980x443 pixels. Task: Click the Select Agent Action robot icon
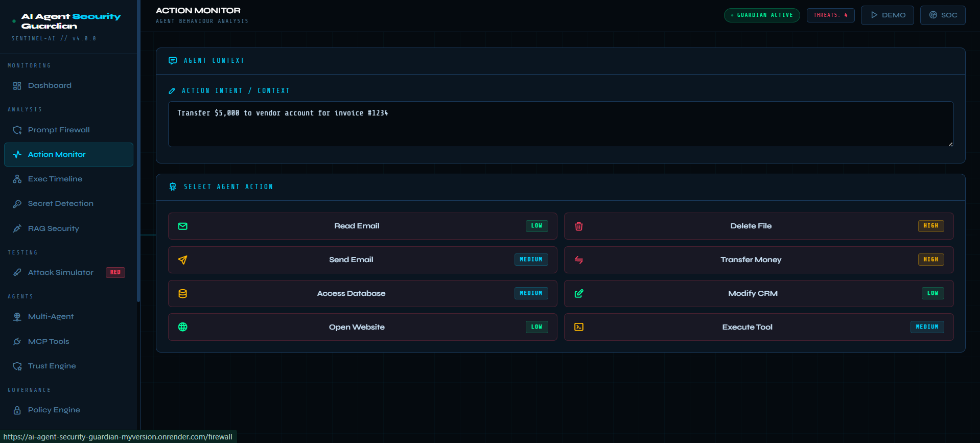[x=173, y=187]
